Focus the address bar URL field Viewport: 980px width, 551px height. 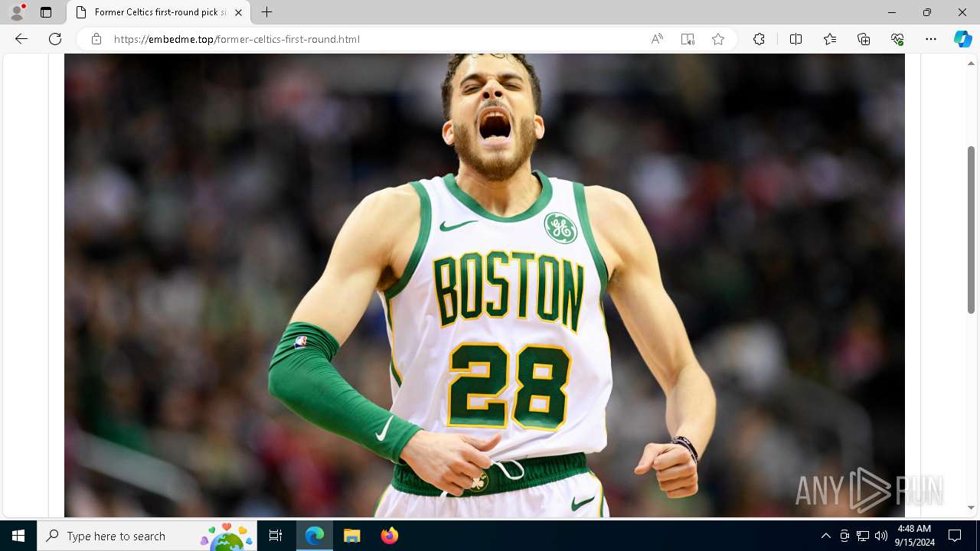coord(375,39)
